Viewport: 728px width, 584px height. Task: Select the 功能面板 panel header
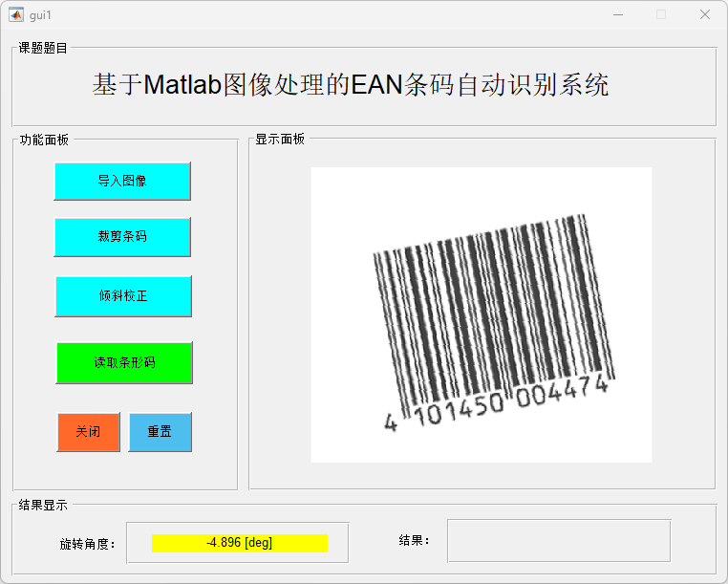[44, 140]
